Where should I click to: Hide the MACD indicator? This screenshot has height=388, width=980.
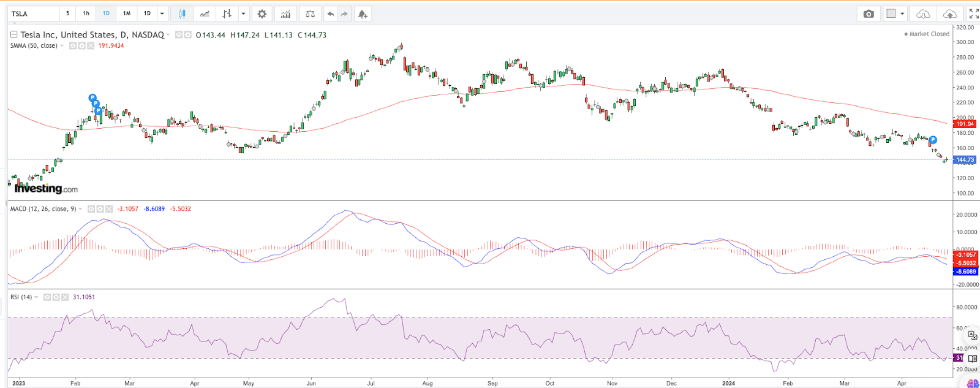(x=91, y=209)
